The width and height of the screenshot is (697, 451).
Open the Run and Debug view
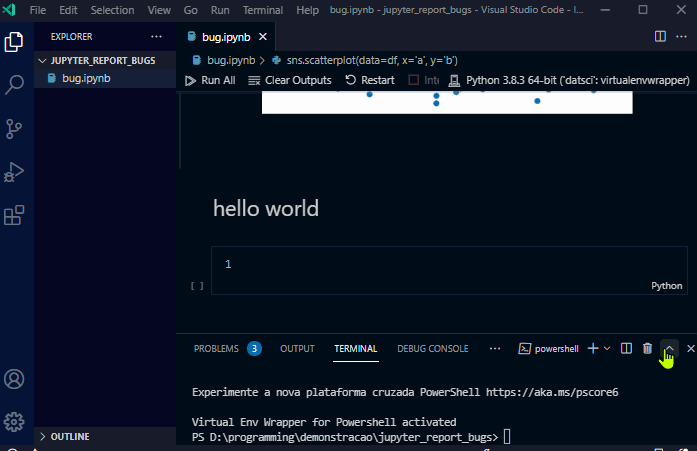(x=14, y=172)
